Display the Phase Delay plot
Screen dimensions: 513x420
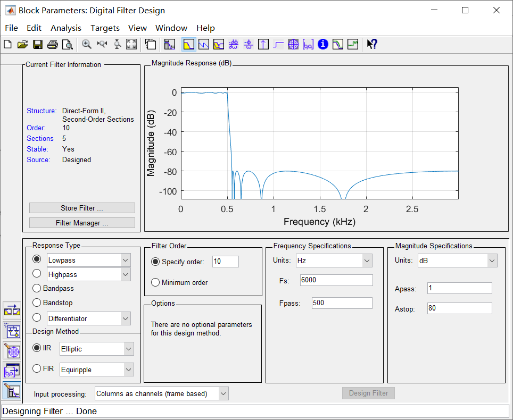tap(249, 44)
